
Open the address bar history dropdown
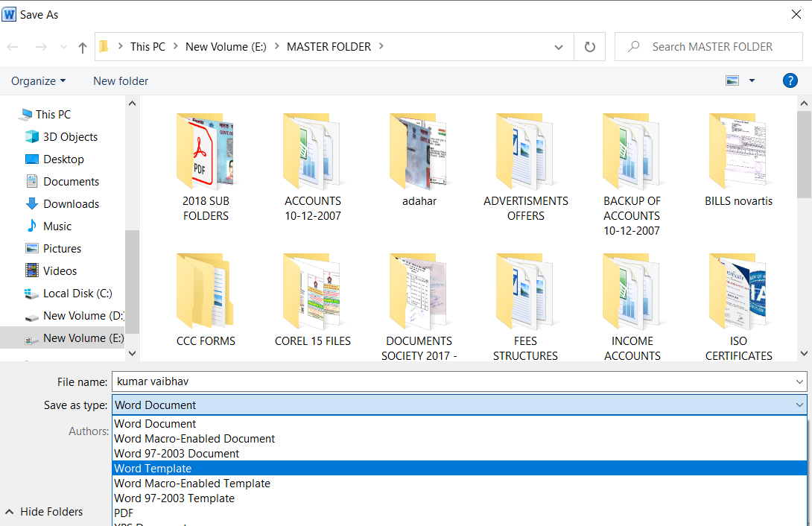[x=558, y=47]
